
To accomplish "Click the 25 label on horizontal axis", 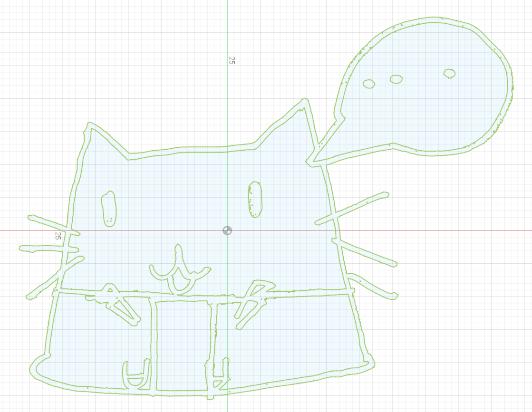I will [x=58, y=235].
